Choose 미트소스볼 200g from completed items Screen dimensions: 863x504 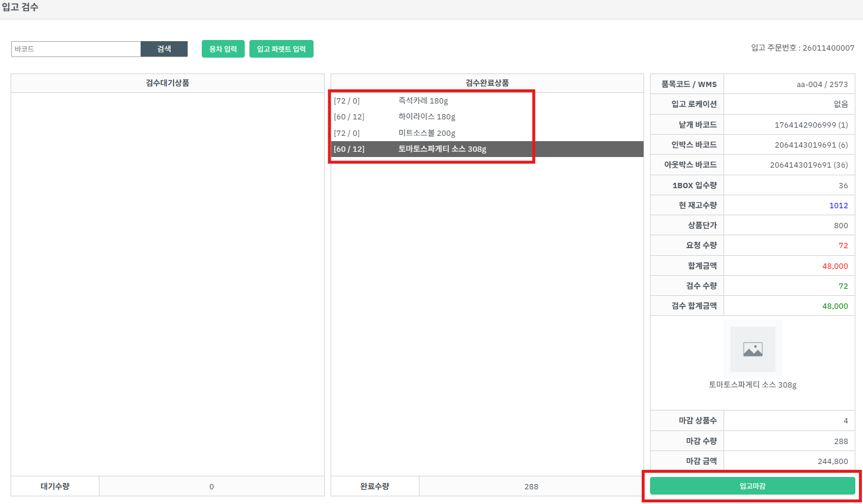point(426,133)
